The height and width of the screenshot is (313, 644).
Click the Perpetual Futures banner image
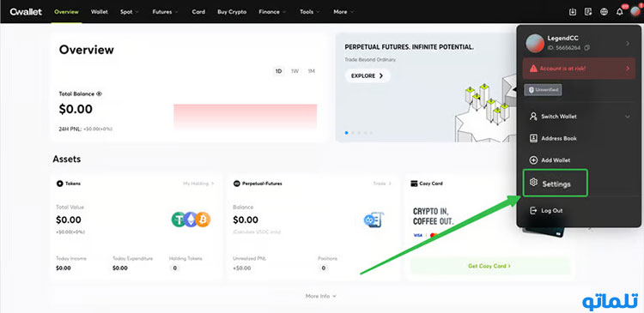[426, 87]
